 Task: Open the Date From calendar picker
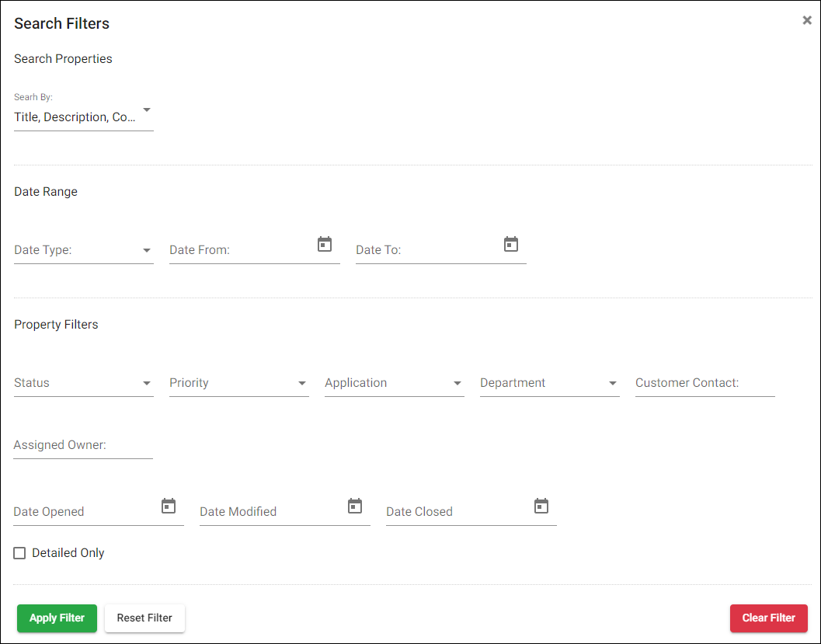(325, 244)
